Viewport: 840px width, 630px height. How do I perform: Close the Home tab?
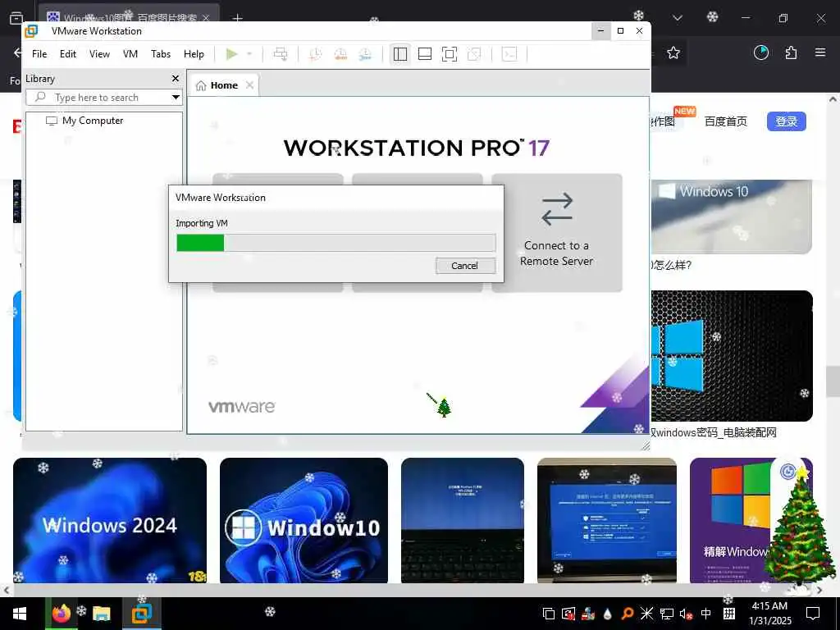pyautogui.click(x=249, y=85)
